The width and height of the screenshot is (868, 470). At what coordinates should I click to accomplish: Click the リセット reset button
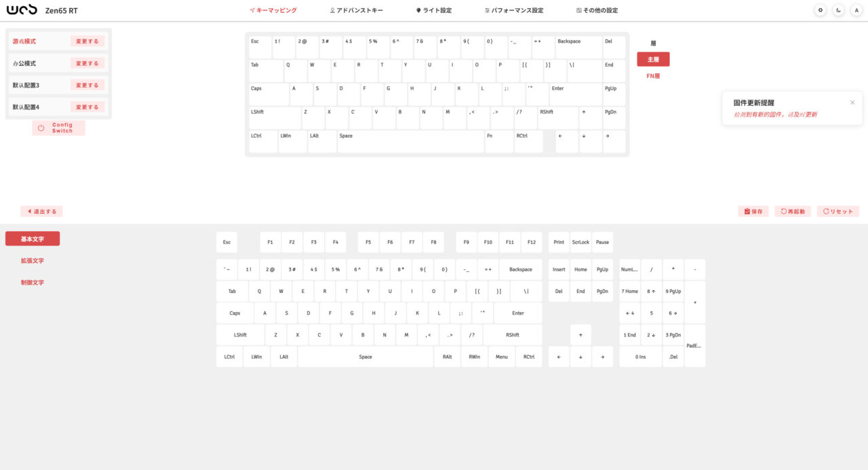coord(837,212)
